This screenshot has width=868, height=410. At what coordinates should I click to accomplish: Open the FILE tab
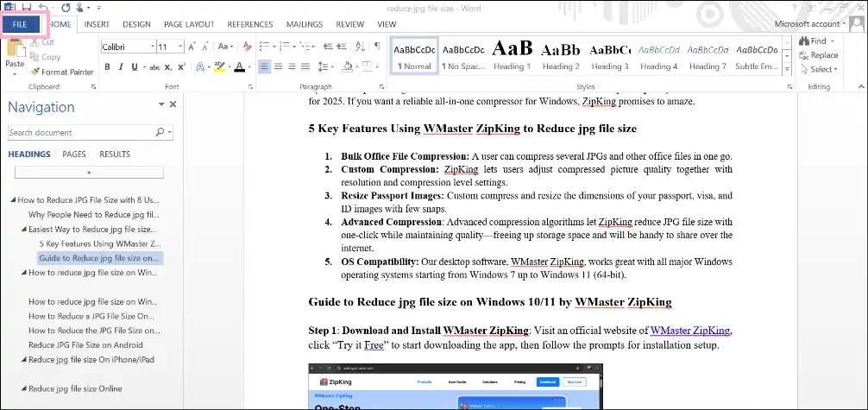click(x=20, y=24)
